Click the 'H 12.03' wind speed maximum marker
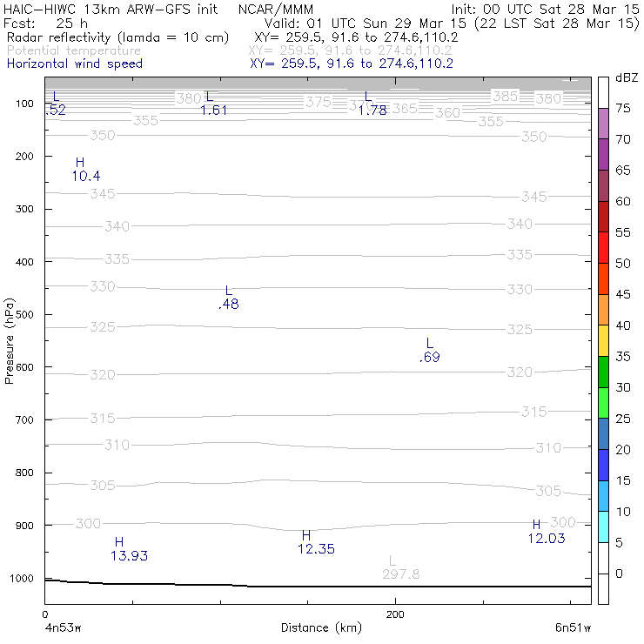644x644 pixels. [x=547, y=532]
